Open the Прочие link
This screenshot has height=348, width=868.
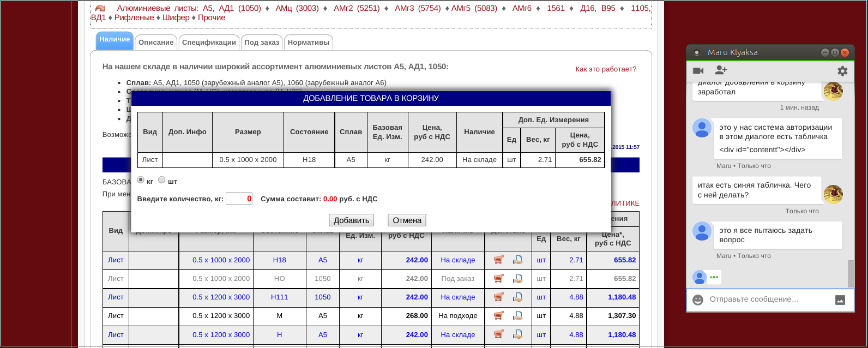coord(212,17)
